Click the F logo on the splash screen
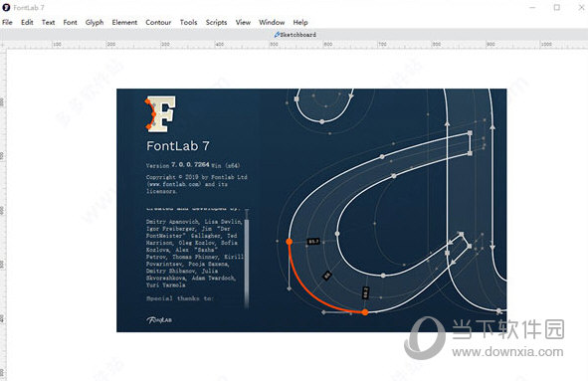This screenshot has width=588, height=381. [x=160, y=113]
